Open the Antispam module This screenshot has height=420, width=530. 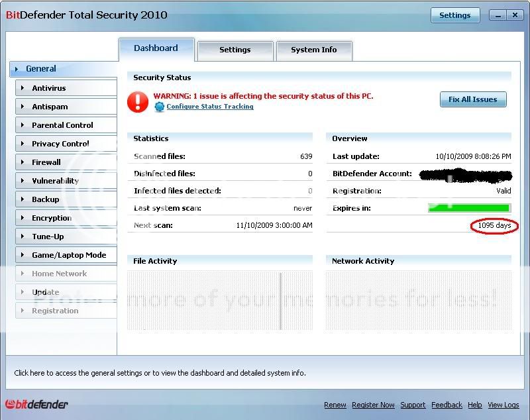click(x=66, y=107)
